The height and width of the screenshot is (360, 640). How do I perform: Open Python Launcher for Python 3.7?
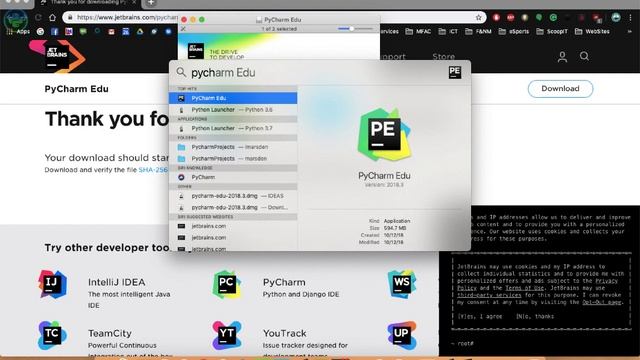point(233,128)
